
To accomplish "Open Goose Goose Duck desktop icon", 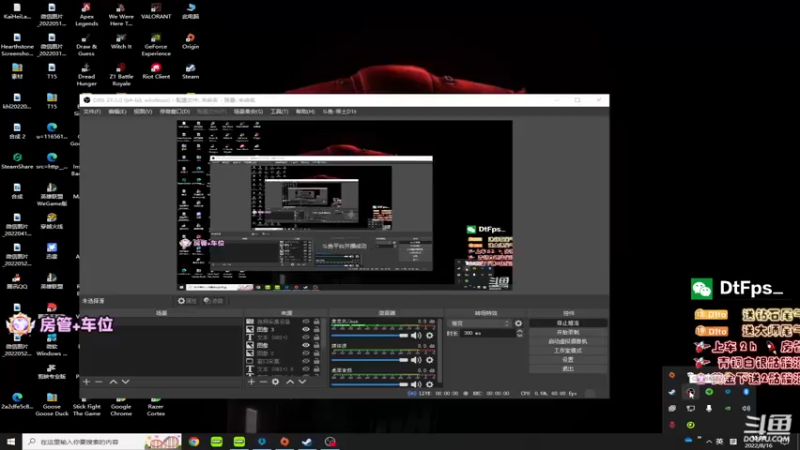I will [52, 405].
